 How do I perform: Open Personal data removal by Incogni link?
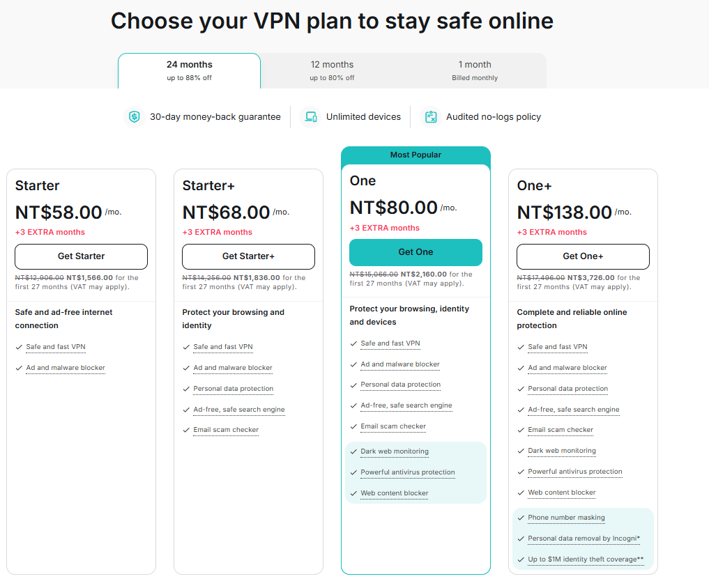pyautogui.click(x=584, y=539)
